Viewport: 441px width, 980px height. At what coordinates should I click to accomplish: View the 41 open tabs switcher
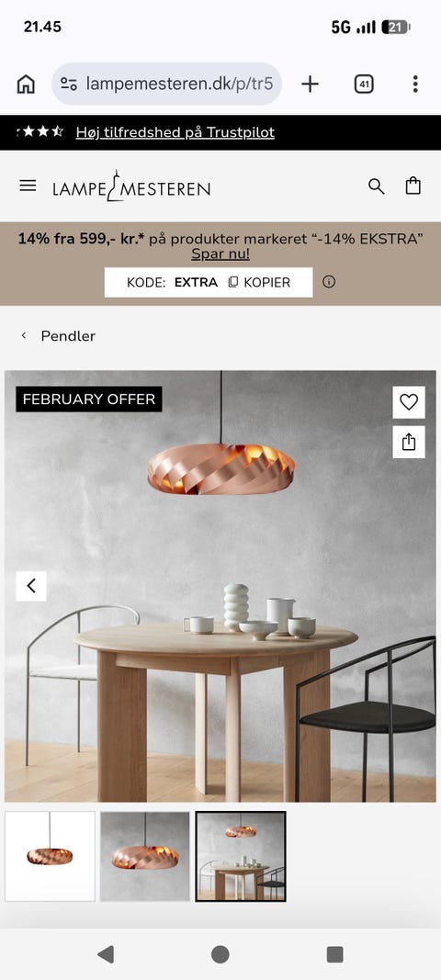pos(364,84)
